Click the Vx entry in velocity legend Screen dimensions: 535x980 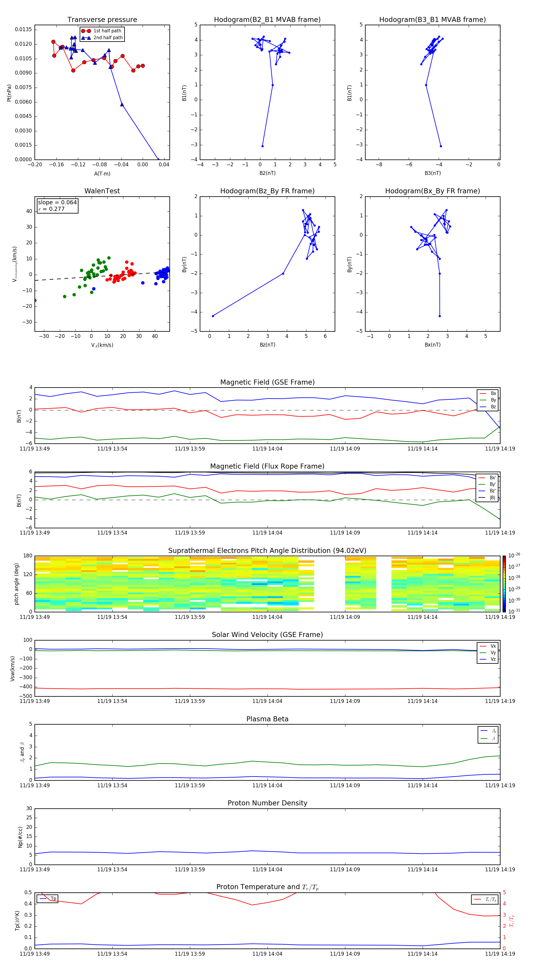tap(488, 646)
